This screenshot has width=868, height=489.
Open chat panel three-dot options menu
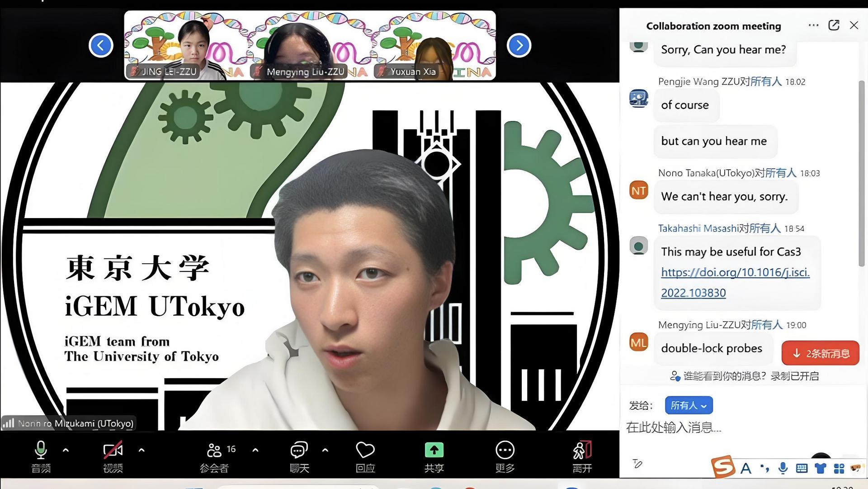tap(813, 25)
